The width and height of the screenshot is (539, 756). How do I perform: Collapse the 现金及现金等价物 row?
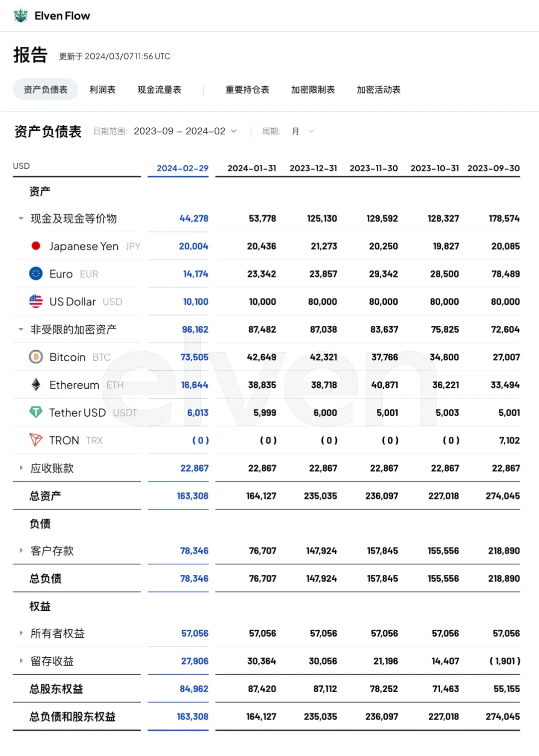point(21,218)
